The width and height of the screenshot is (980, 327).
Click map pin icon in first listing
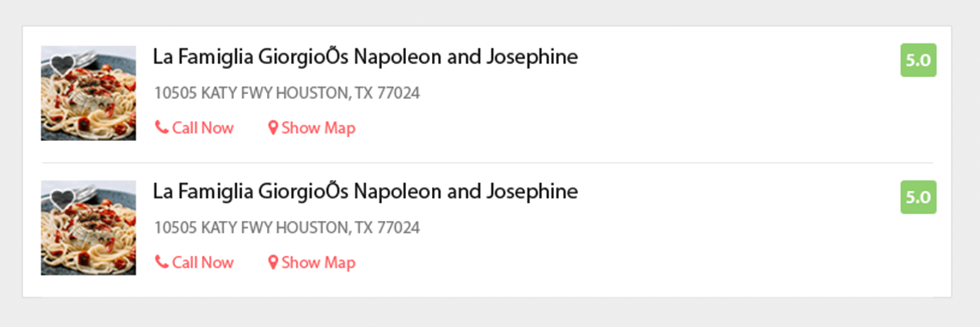pos(273,128)
